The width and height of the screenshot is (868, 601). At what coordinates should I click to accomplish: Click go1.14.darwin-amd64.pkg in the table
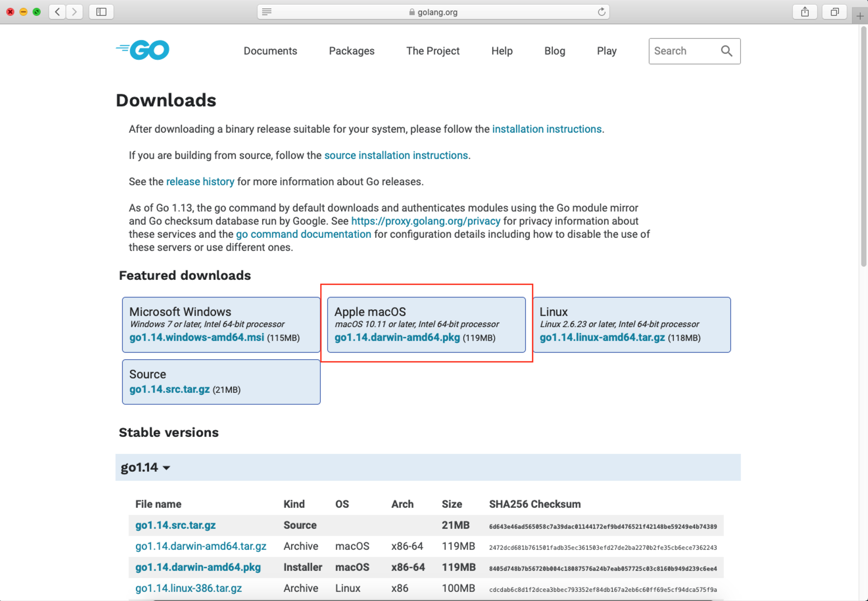(198, 567)
